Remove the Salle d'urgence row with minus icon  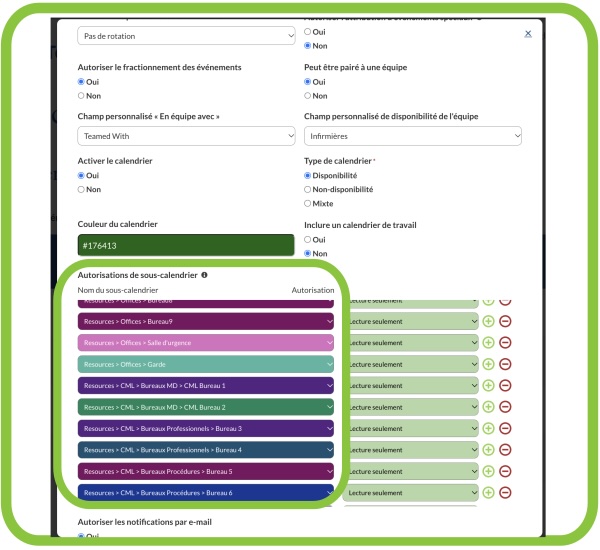tap(505, 343)
